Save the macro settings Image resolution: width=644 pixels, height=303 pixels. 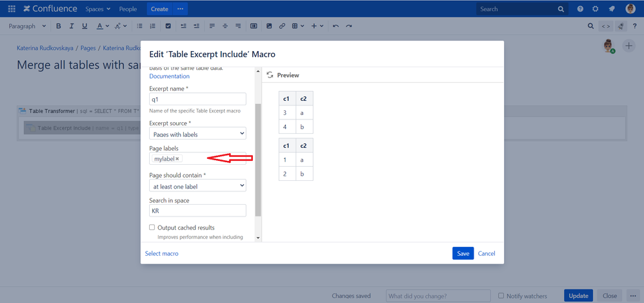(x=463, y=253)
